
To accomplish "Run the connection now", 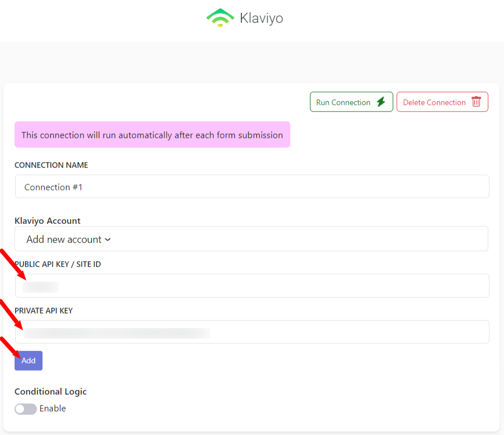I will pos(351,102).
